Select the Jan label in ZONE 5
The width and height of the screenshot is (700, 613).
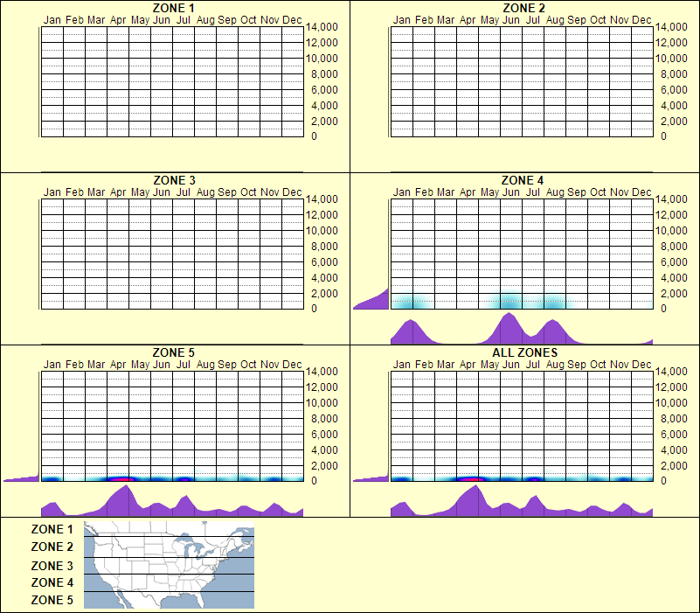tap(52, 365)
